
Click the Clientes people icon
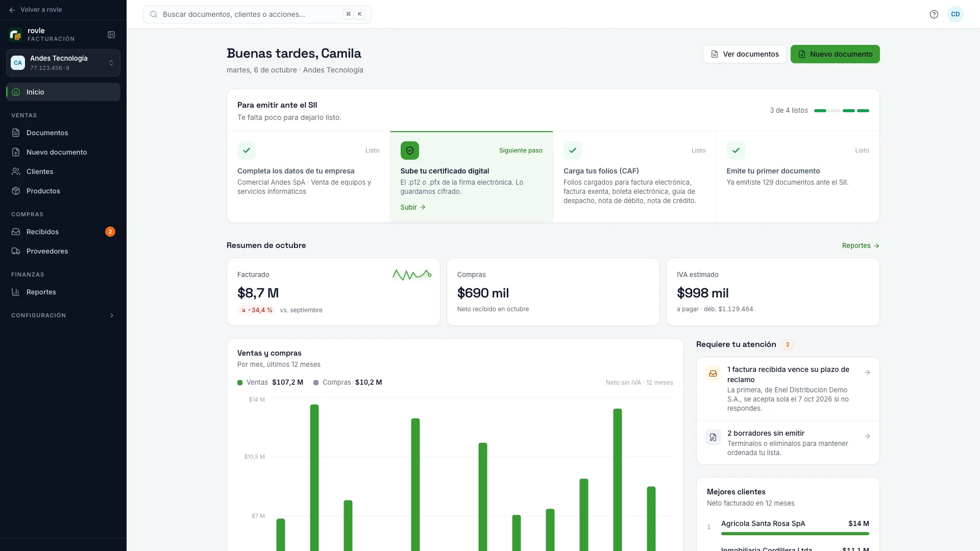16,171
